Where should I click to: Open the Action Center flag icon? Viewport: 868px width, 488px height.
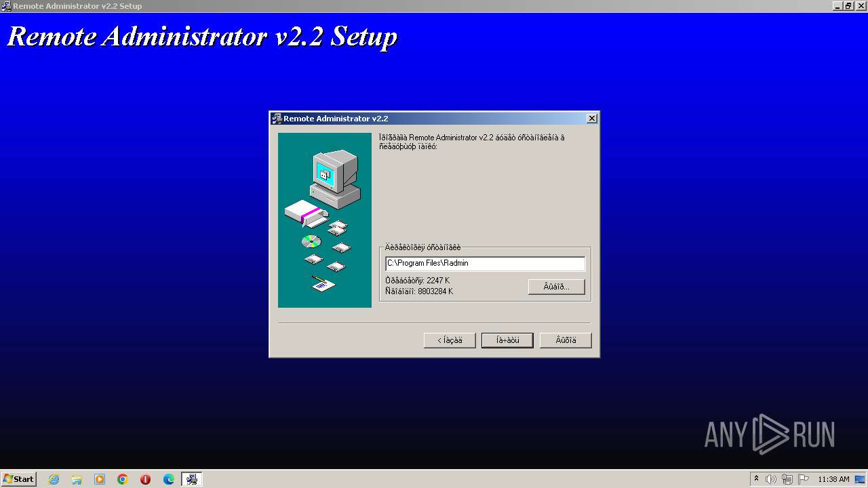[x=804, y=479]
